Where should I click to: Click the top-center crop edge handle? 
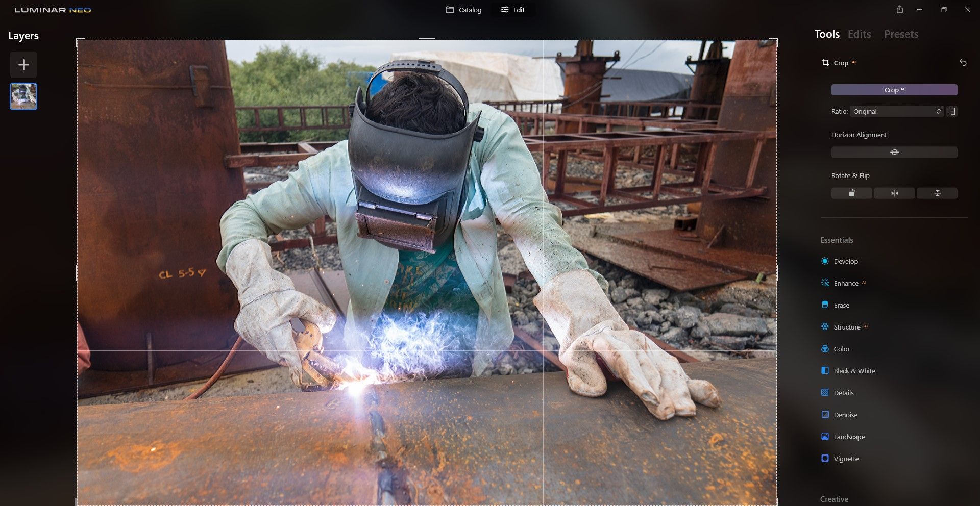427,39
